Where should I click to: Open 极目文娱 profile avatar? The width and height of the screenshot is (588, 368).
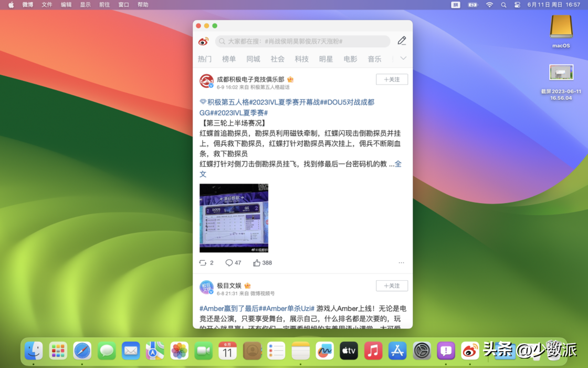click(x=206, y=287)
